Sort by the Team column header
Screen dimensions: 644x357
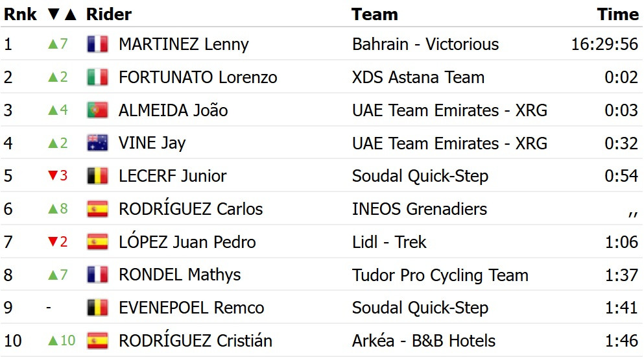coord(374,14)
